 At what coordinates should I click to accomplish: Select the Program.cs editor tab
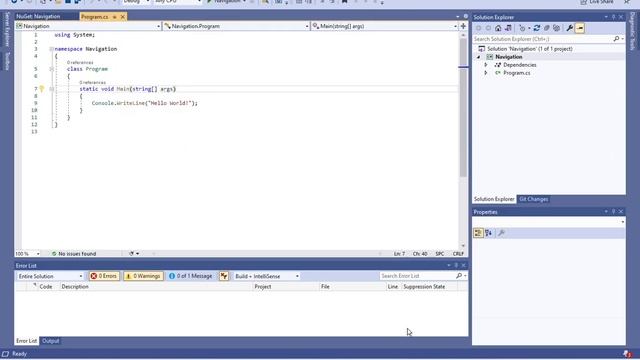[x=94, y=17]
